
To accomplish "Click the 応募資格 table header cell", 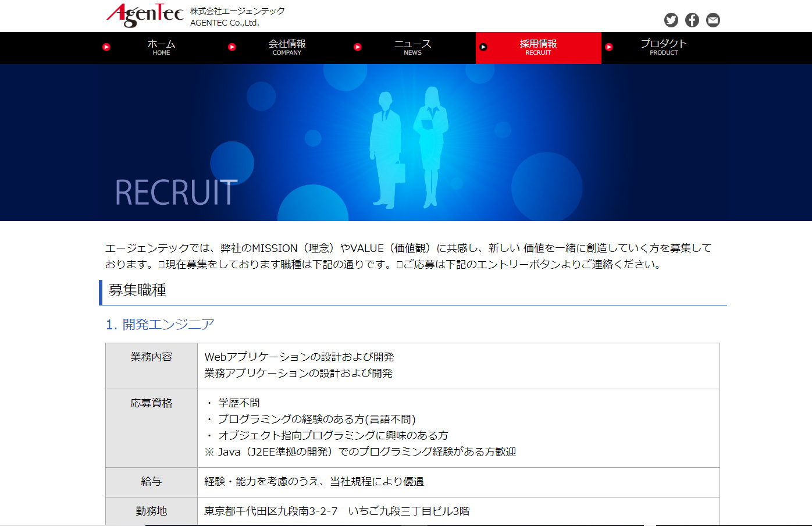I will click(x=151, y=403).
